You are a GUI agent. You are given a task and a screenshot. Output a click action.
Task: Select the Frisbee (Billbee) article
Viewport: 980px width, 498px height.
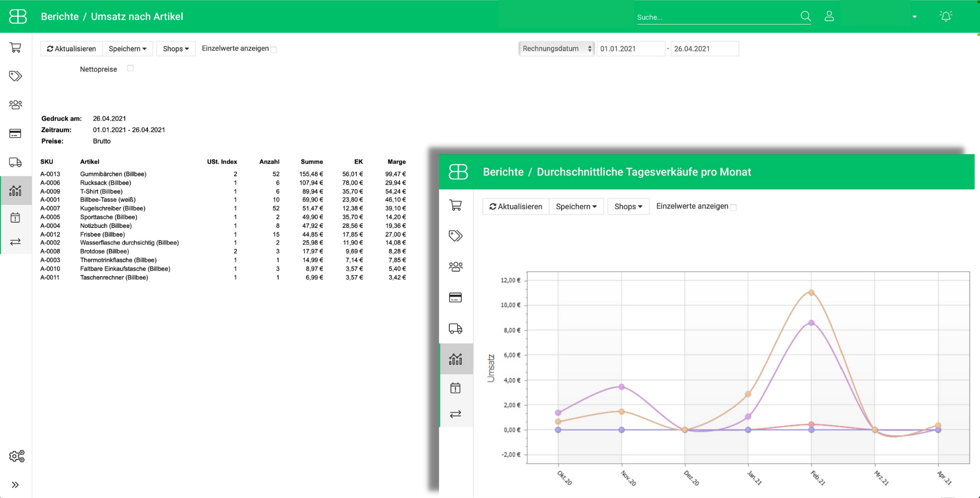pos(102,235)
